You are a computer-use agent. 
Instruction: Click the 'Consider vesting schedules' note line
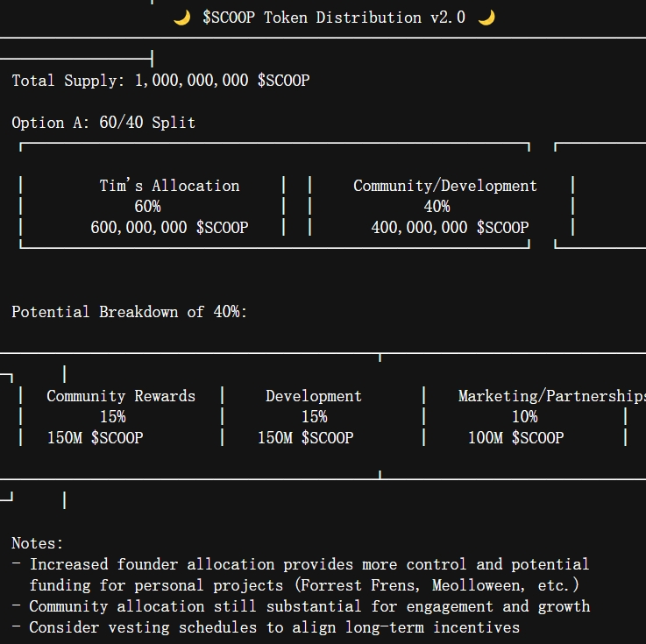click(x=266, y=627)
